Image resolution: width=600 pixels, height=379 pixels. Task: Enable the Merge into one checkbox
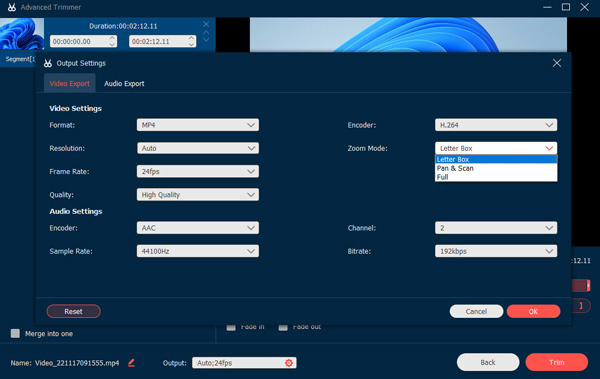click(15, 333)
